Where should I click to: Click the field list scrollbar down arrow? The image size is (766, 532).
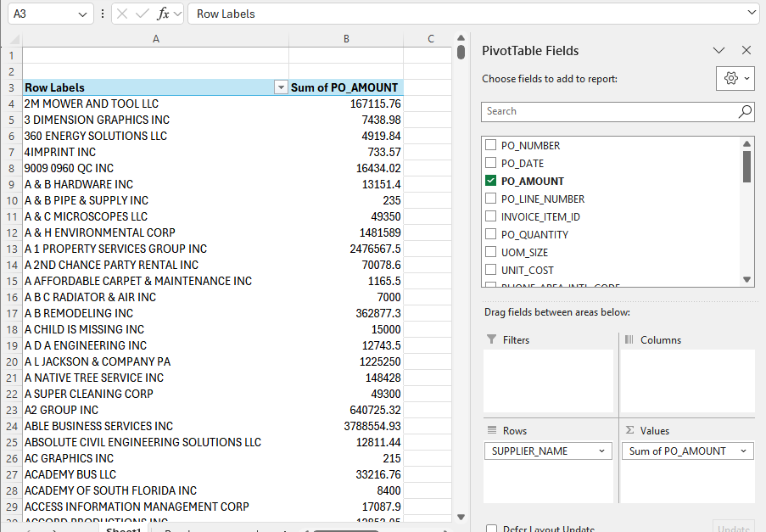[747, 279]
